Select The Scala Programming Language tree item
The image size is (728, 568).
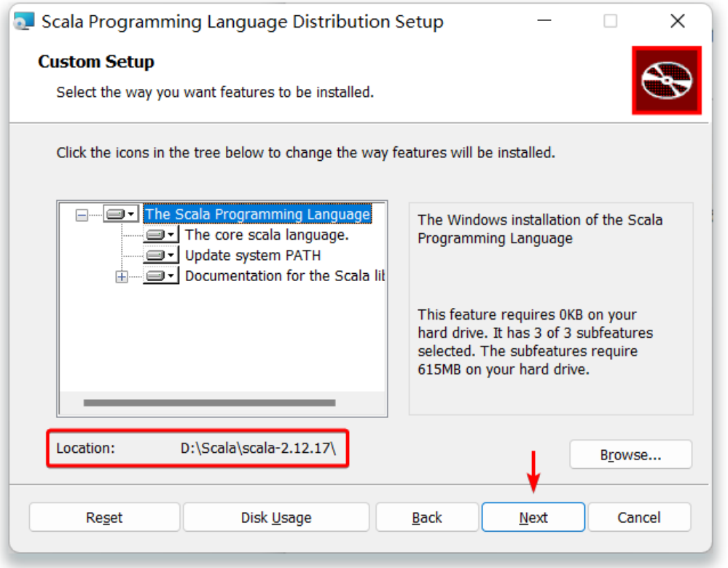258,214
